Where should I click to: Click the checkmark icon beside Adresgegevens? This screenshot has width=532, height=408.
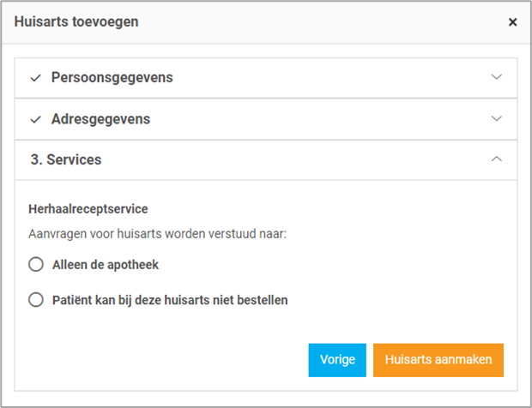point(35,119)
